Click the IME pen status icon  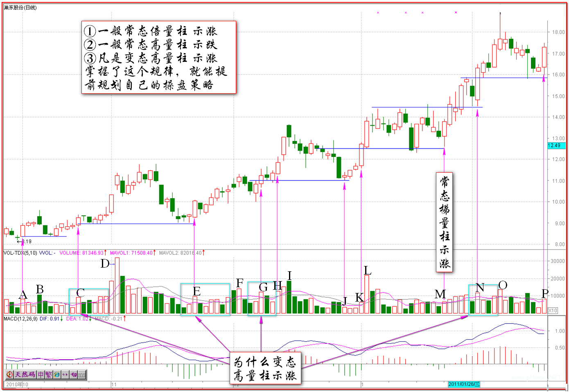click(x=10, y=374)
